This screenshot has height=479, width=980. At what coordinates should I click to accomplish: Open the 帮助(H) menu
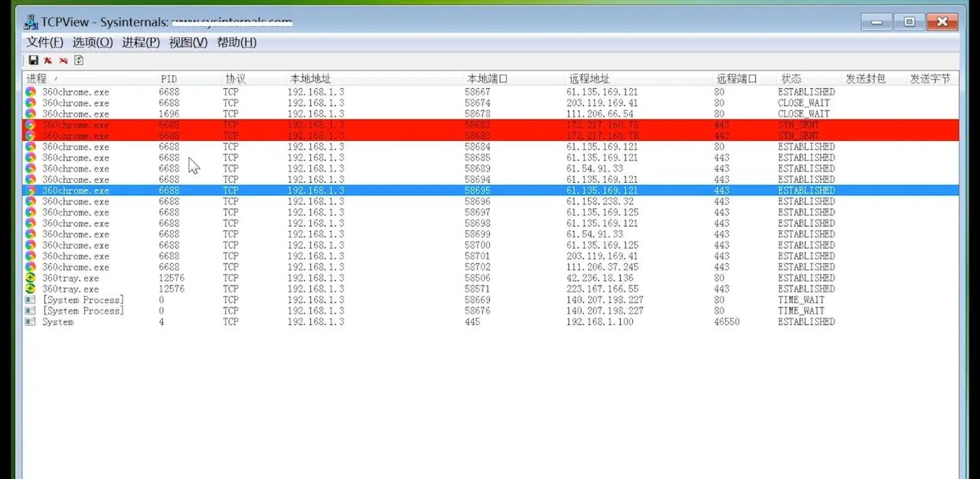click(x=237, y=42)
